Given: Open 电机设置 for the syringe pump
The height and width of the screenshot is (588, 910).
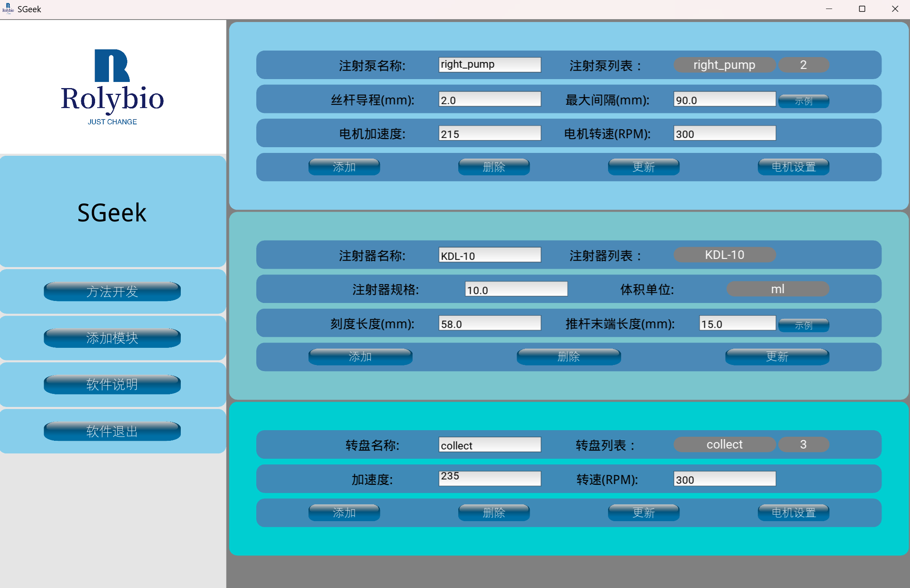Looking at the screenshot, I should (793, 167).
